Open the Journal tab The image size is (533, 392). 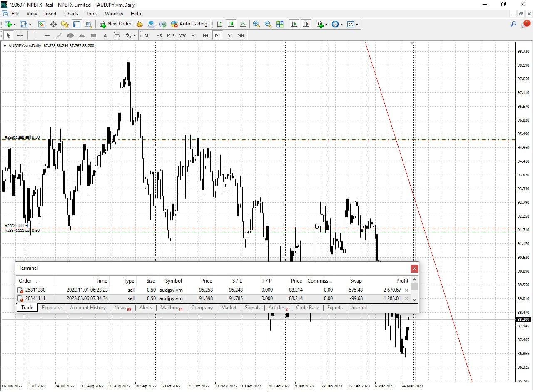tap(359, 308)
